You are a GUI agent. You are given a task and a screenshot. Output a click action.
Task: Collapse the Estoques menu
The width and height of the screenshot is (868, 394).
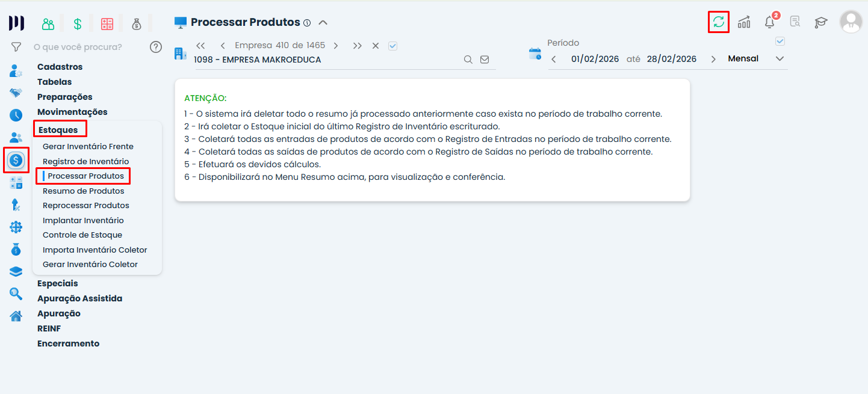[x=58, y=130]
